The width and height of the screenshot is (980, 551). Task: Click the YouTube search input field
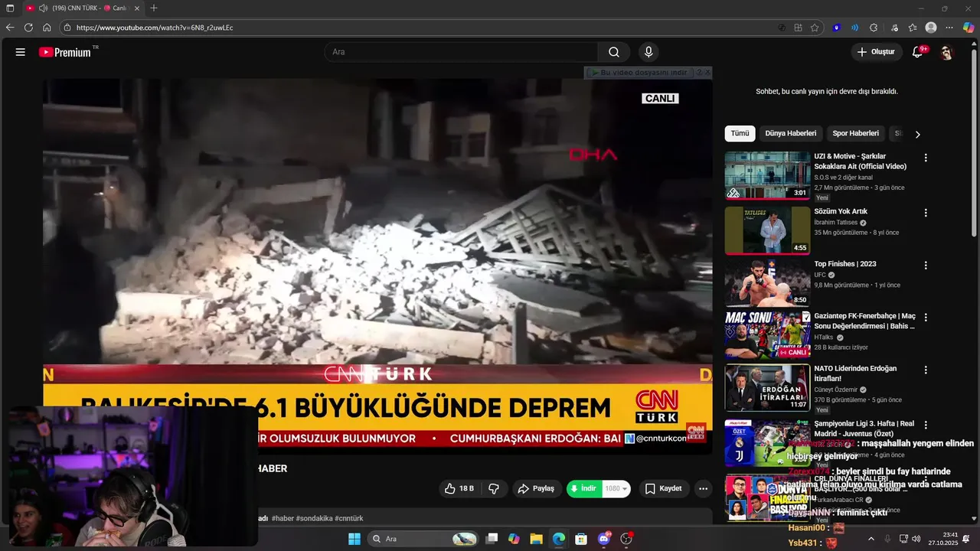click(462, 52)
